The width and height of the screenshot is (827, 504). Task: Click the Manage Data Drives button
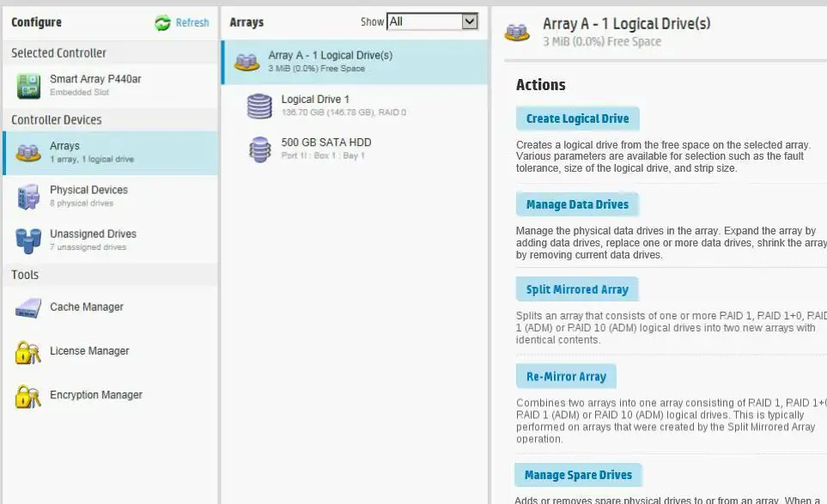coord(577,203)
